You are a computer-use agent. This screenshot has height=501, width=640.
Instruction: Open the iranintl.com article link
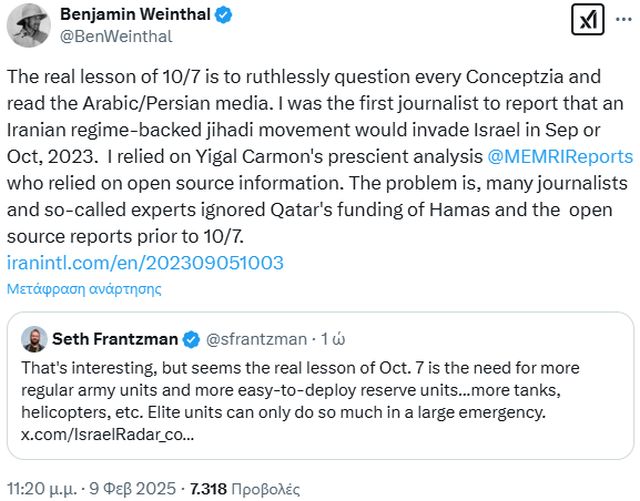[145, 263]
